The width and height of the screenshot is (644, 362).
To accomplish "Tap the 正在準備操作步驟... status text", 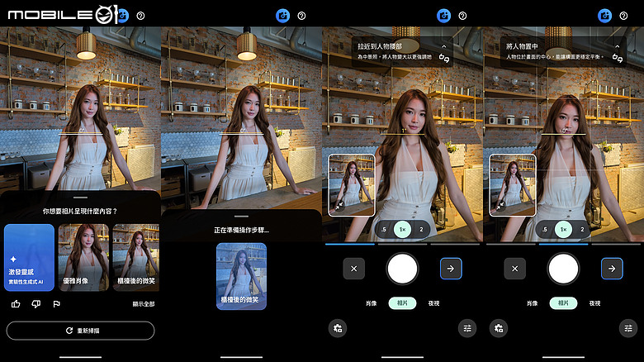I will (241, 230).
